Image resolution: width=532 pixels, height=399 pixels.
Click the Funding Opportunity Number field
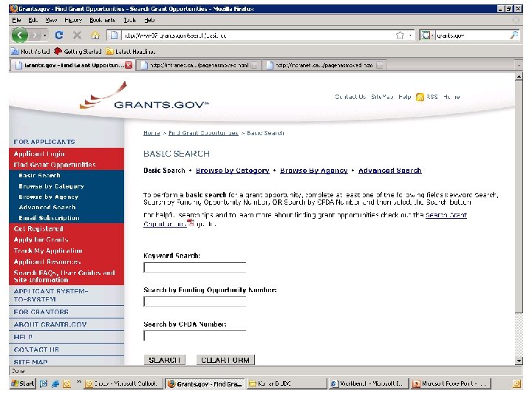[x=195, y=301]
